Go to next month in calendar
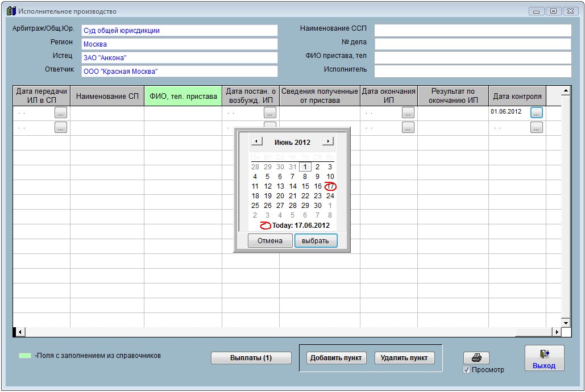 327,141
